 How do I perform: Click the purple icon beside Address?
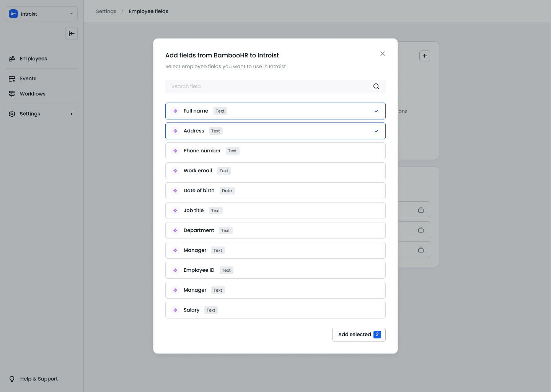click(x=175, y=131)
